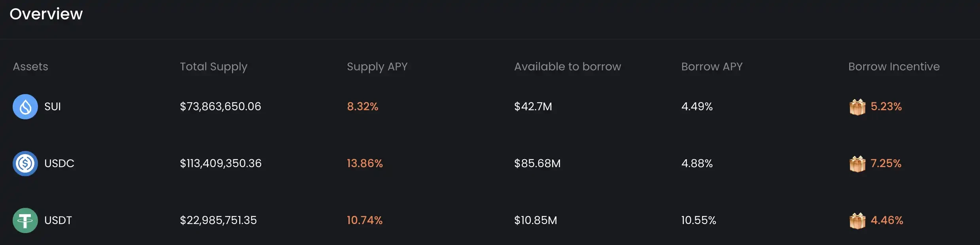Image resolution: width=980 pixels, height=245 pixels.
Task: Sort the table by Supply APY column
Action: (377, 67)
